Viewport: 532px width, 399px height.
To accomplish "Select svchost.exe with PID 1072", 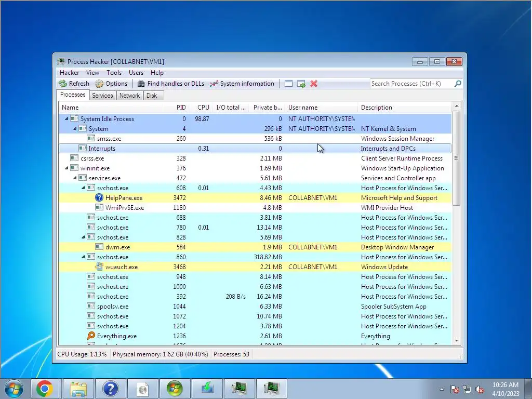I will (255, 316).
